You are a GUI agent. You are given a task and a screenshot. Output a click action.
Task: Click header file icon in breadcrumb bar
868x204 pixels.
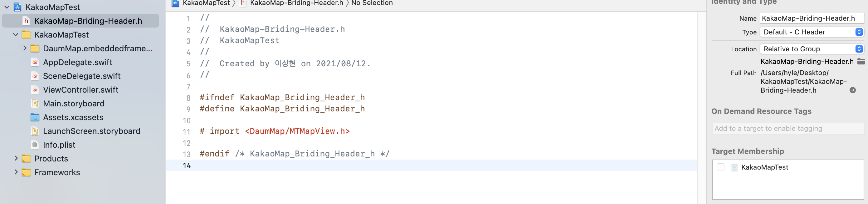[243, 3]
